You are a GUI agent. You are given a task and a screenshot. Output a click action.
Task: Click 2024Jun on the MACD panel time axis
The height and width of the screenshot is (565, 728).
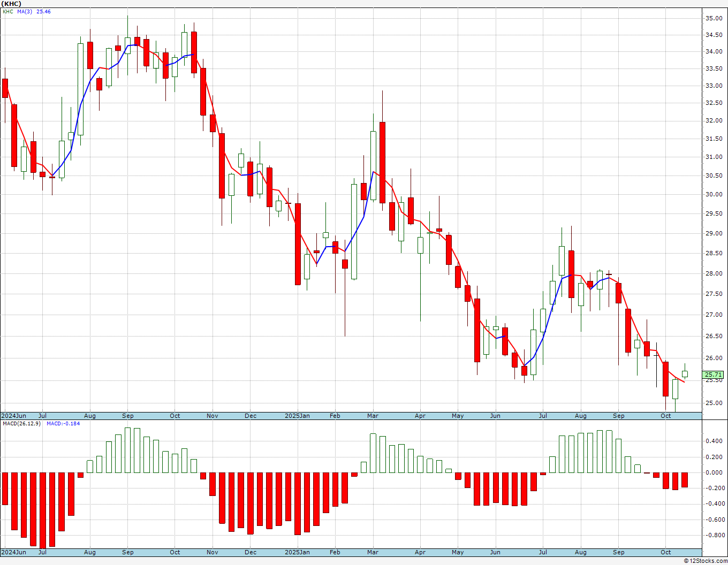(13, 552)
